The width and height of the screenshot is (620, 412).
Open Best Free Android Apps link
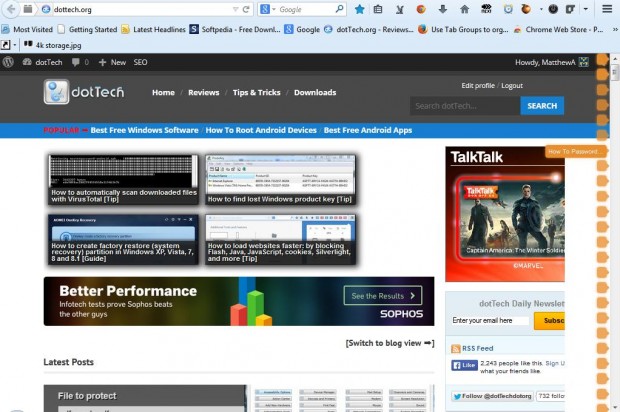coord(368,130)
